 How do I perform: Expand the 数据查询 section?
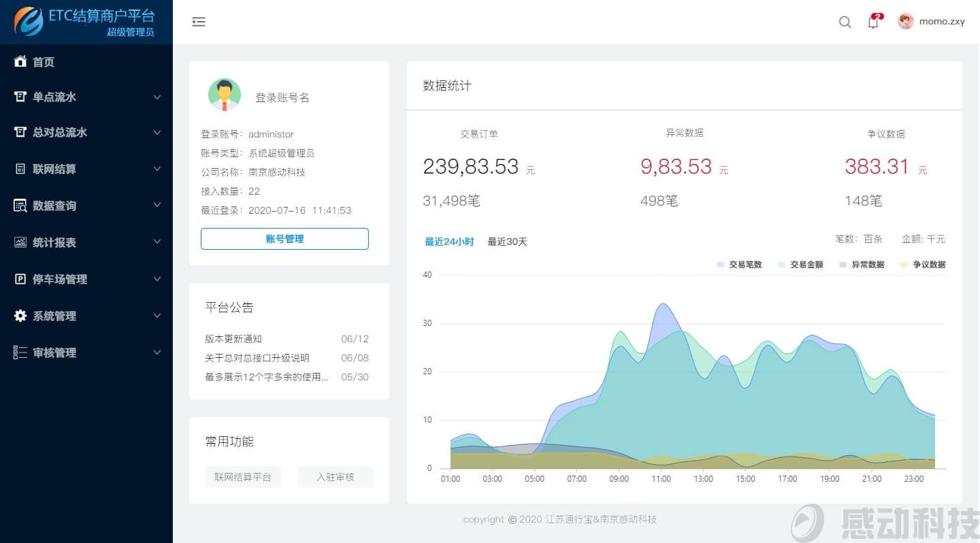pyautogui.click(x=157, y=205)
